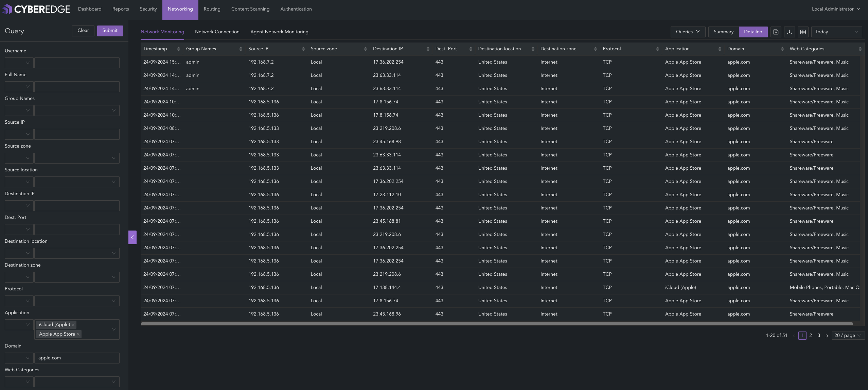
Task: Sort by Protocol column arrows
Action: click(x=657, y=49)
